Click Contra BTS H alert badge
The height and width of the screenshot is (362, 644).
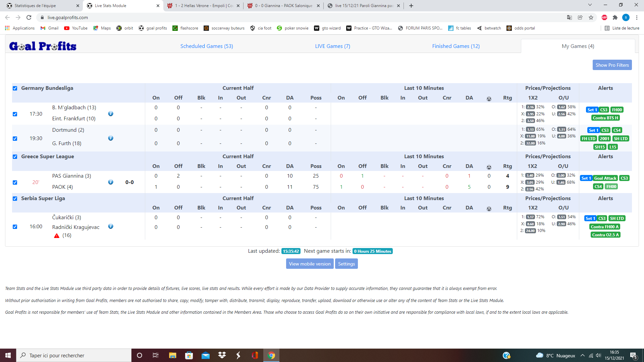[605, 118]
